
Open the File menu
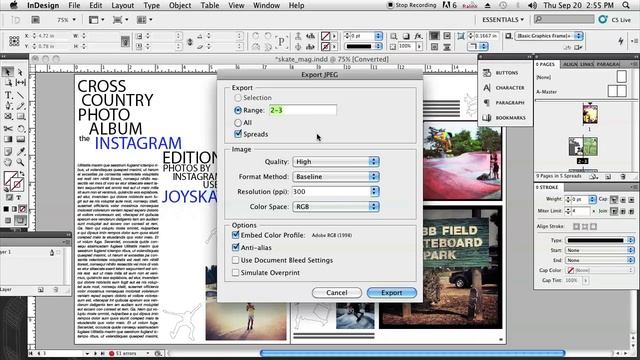click(74, 5)
